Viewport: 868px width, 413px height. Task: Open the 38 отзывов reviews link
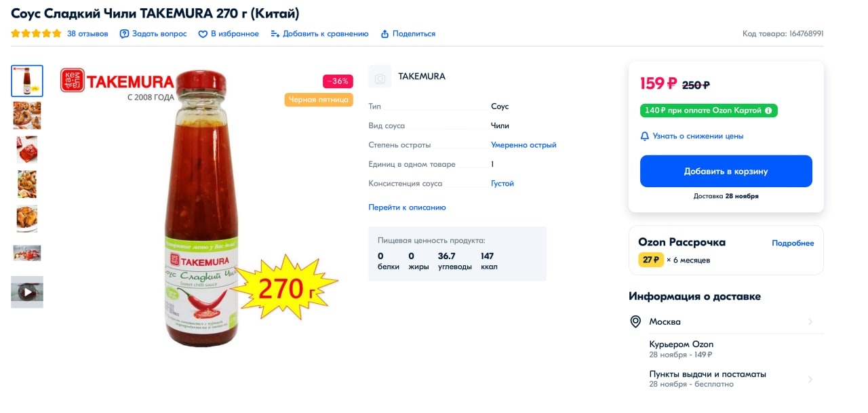pyautogui.click(x=87, y=34)
